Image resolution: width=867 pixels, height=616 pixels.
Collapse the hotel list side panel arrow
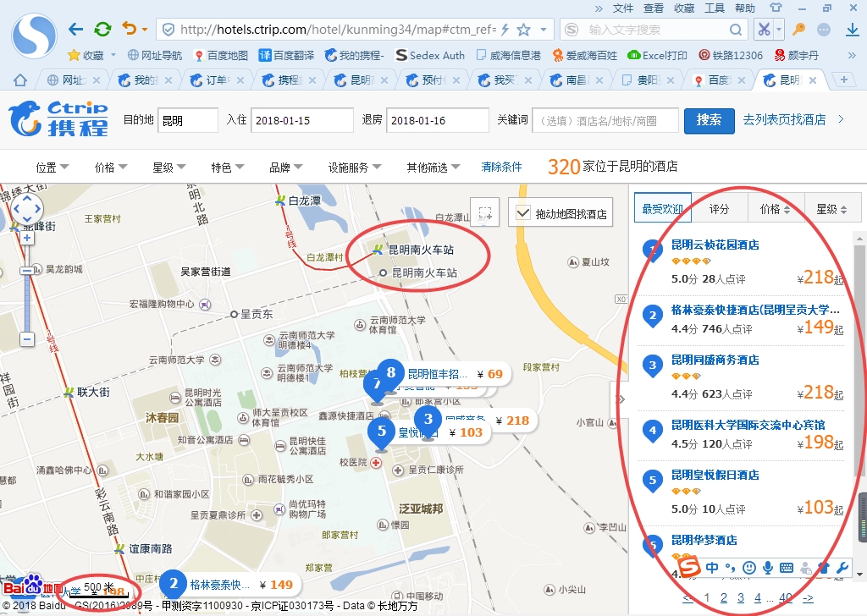click(x=621, y=399)
